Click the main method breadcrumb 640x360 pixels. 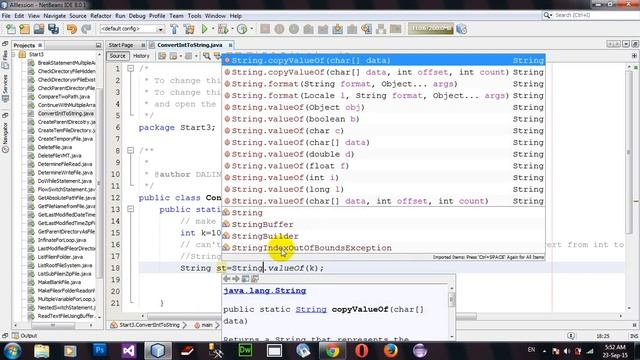tap(207, 325)
